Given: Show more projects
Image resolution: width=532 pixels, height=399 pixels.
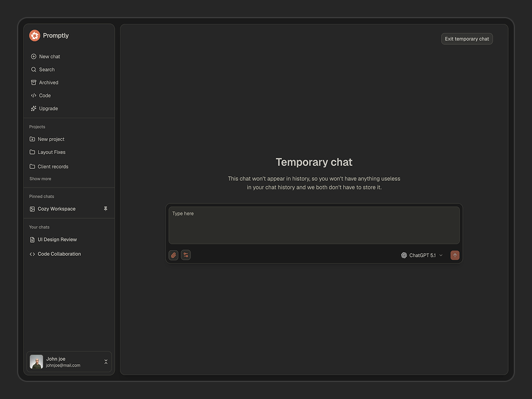Looking at the screenshot, I should [x=40, y=179].
